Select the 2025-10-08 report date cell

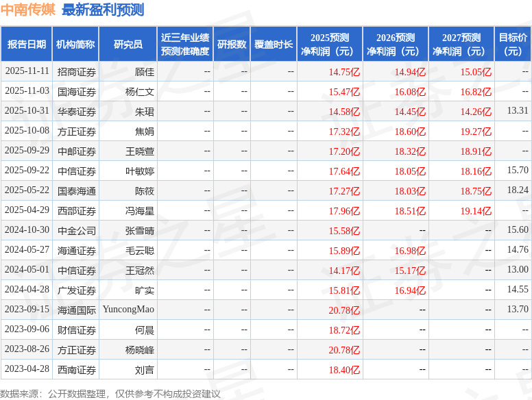[x=27, y=131]
